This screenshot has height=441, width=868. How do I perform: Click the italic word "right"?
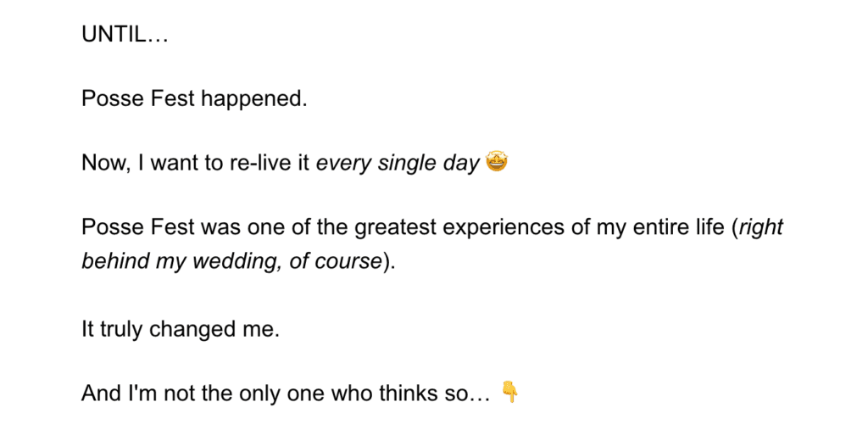(x=761, y=227)
